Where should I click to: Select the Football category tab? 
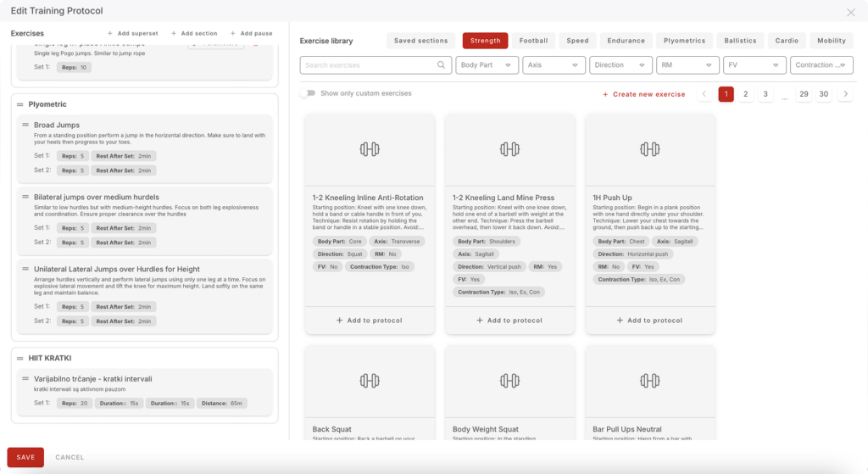pos(533,41)
